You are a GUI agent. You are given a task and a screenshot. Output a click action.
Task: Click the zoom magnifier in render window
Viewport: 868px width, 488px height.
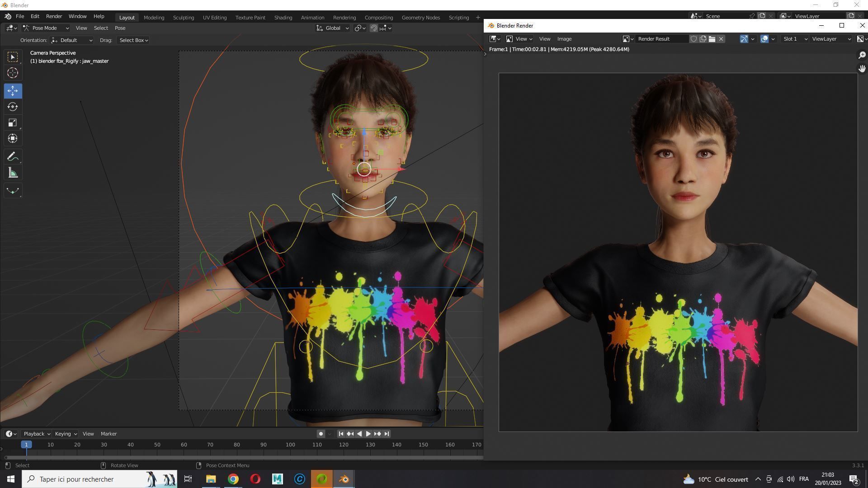point(862,55)
